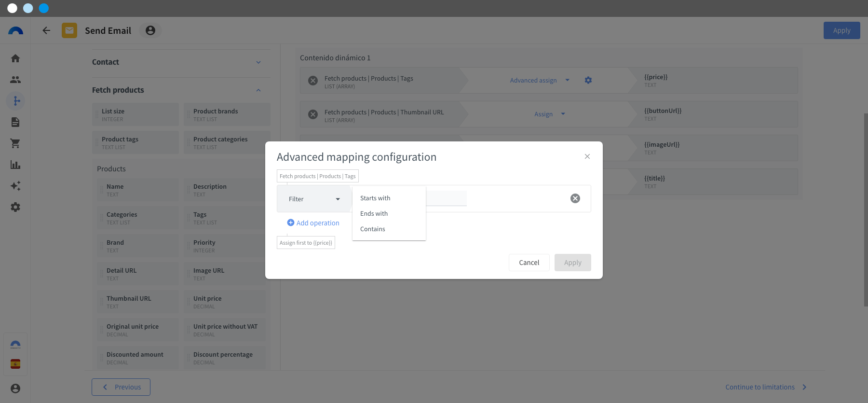The height and width of the screenshot is (403, 868).
Task: Remove the Tags mapping row with X icon
Action: 313,81
